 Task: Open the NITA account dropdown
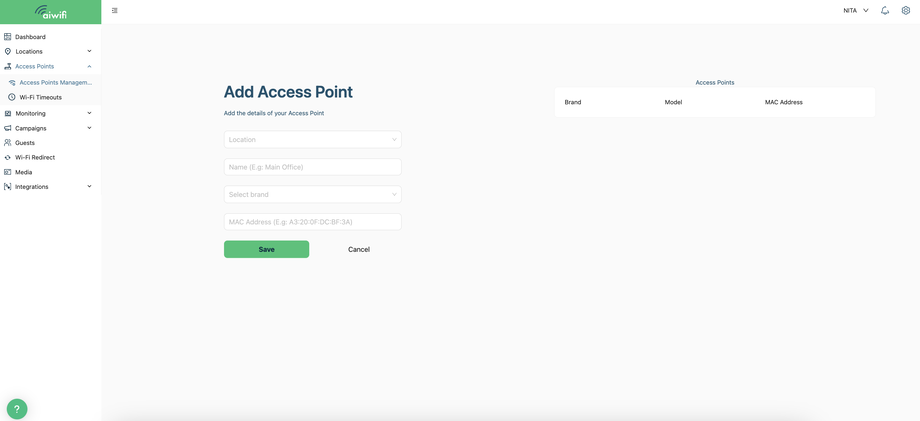click(x=855, y=11)
